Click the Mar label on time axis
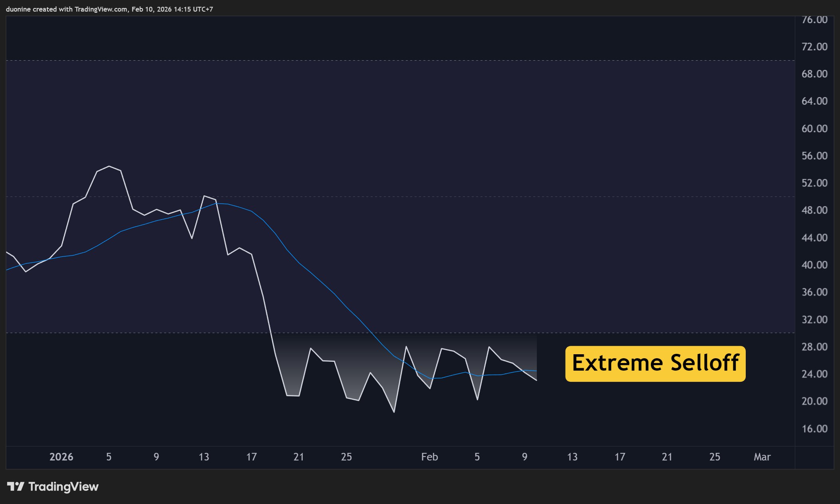Viewport: 840px width, 504px height. [x=762, y=457]
